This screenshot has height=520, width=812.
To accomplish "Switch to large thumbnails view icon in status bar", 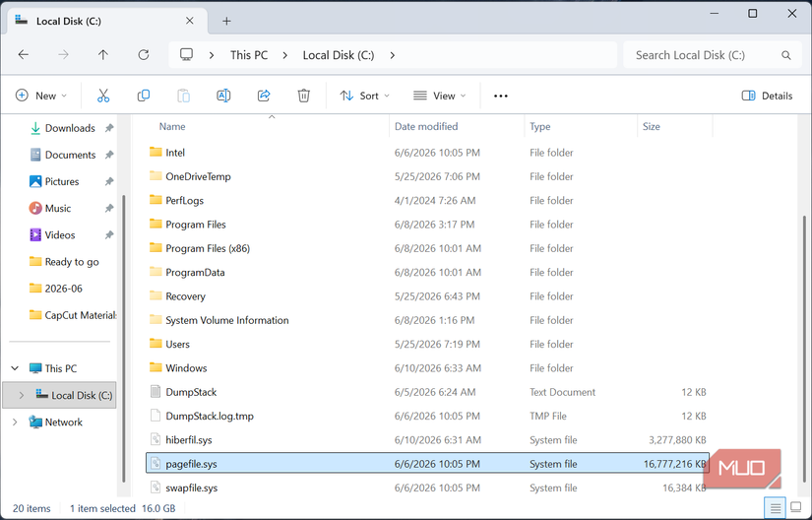I will [796, 508].
